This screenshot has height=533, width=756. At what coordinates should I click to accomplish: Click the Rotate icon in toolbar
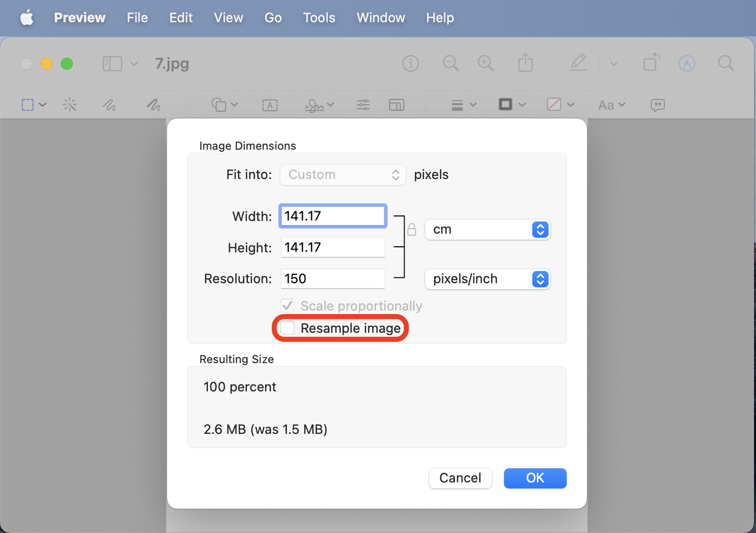tap(651, 63)
